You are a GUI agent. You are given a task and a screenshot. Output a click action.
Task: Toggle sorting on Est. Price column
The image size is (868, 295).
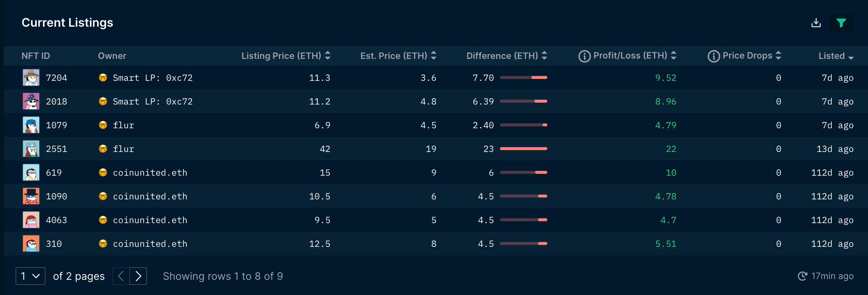pyautogui.click(x=434, y=56)
